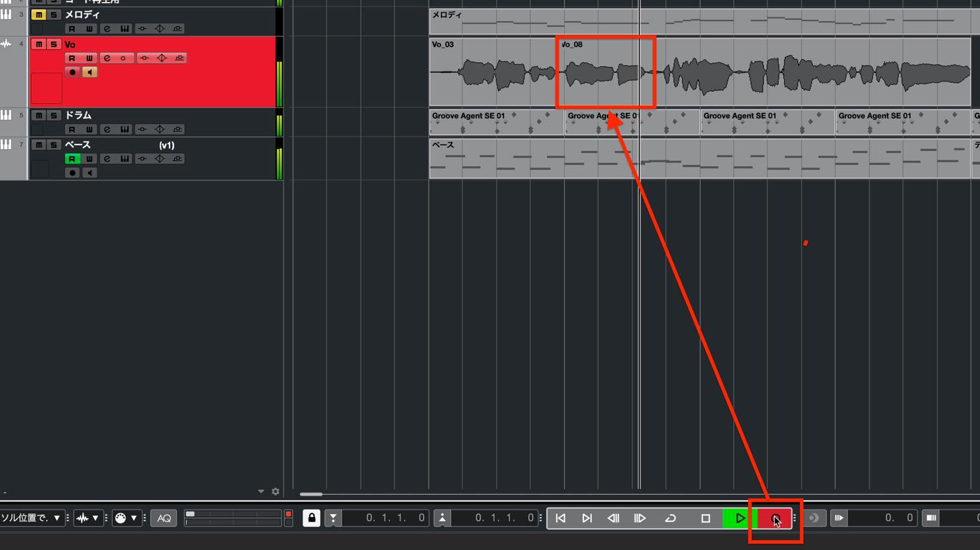Mute the ドラム track
980x550 pixels.
click(38, 115)
